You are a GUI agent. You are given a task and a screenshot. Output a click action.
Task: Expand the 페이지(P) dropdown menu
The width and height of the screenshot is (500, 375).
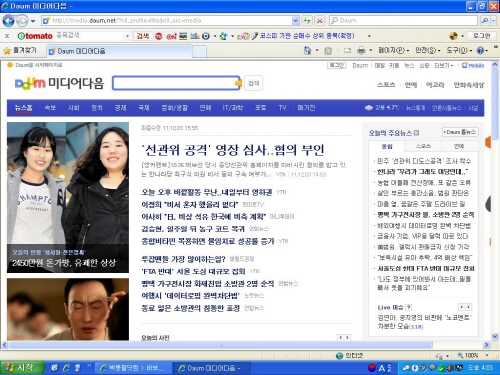(393, 50)
